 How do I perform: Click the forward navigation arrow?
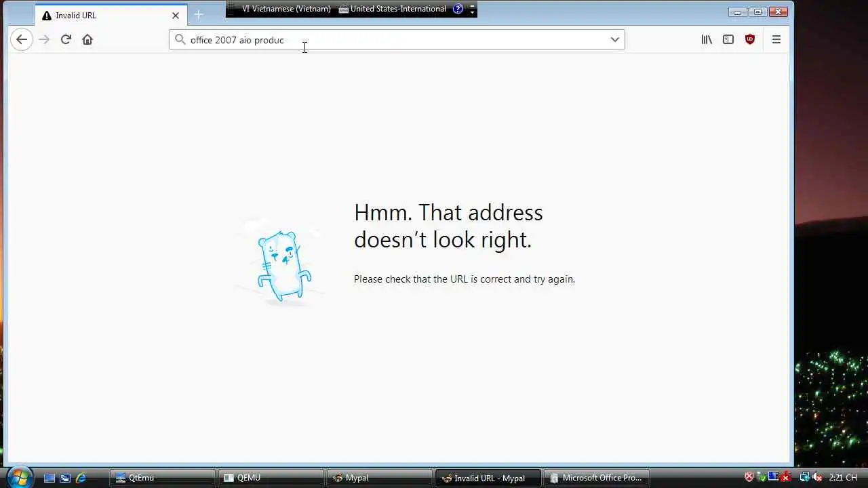point(44,39)
